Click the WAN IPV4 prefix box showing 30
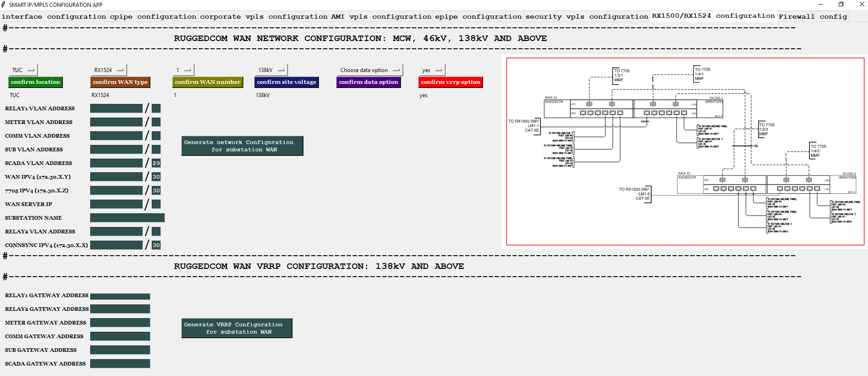Image resolution: width=868 pixels, height=376 pixels. click(156, 177)
